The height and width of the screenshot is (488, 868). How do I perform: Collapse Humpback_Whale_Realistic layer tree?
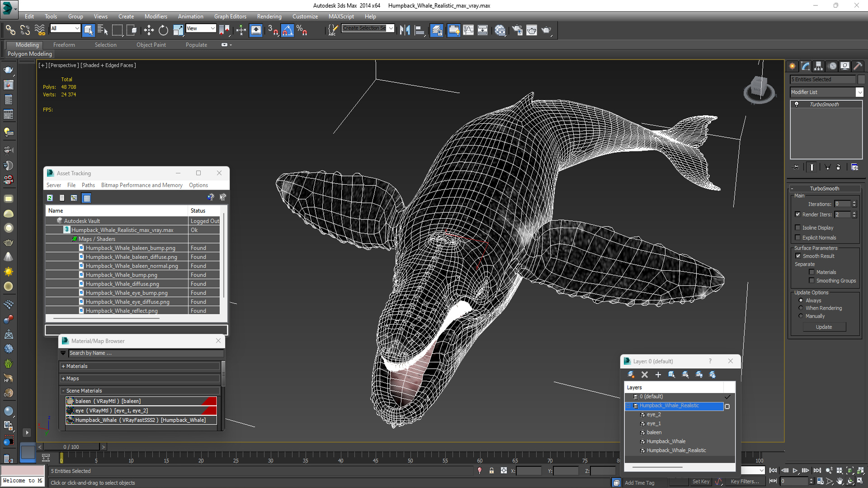pos(628,406)
